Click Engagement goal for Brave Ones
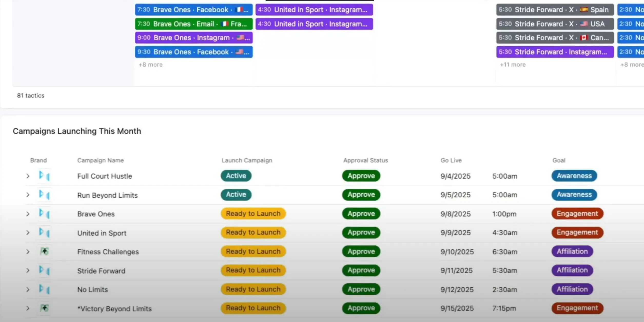The height and width of the screenshot is (322, 644). click(x=577, y=214)
